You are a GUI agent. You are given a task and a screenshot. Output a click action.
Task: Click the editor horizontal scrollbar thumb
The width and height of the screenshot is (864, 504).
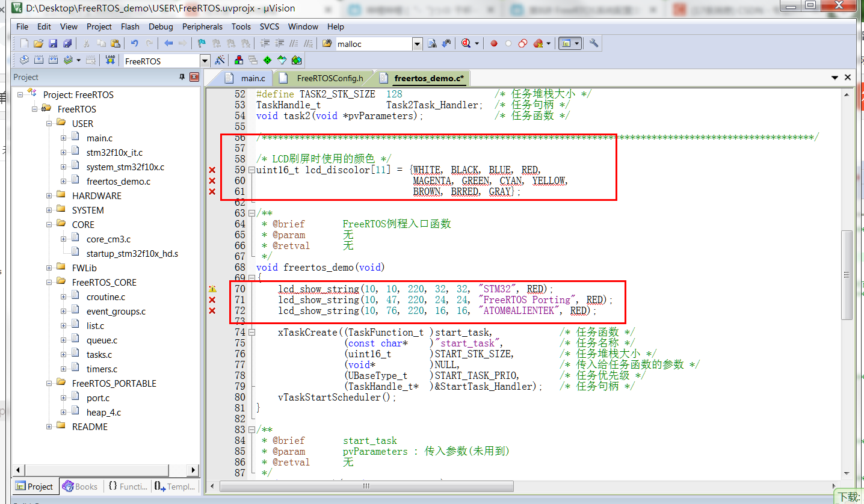point(368,486)
